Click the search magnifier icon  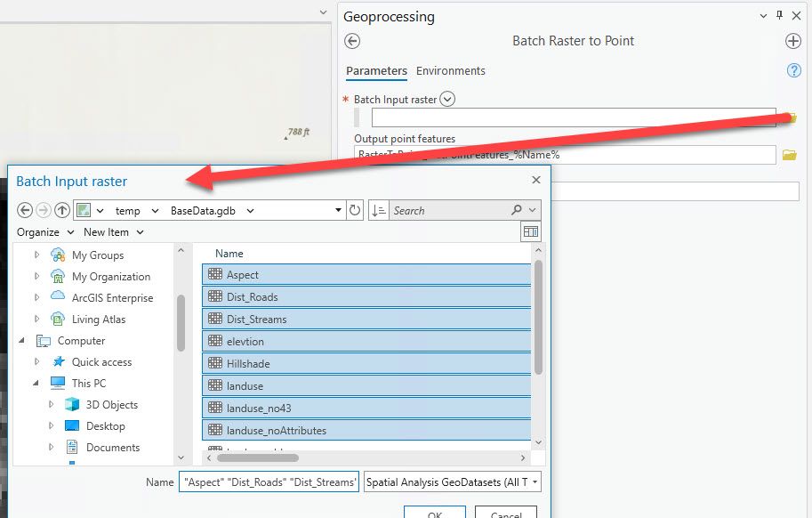click(517, 210)
